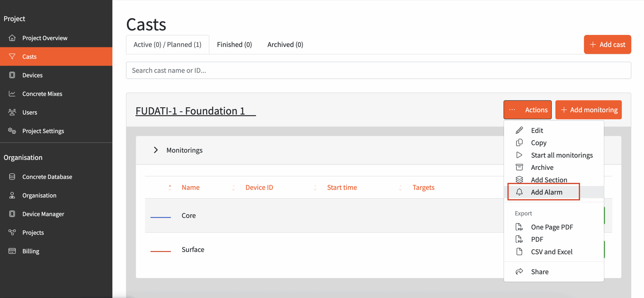Click the Concrete Database icon
This screenshot has height=298, width=644.
(12, 177)
